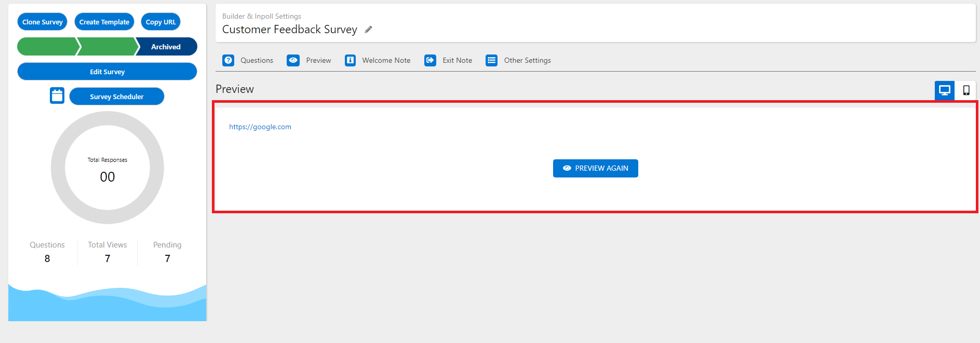
Task: Click the Copy URL button
Action: (161, 22)
